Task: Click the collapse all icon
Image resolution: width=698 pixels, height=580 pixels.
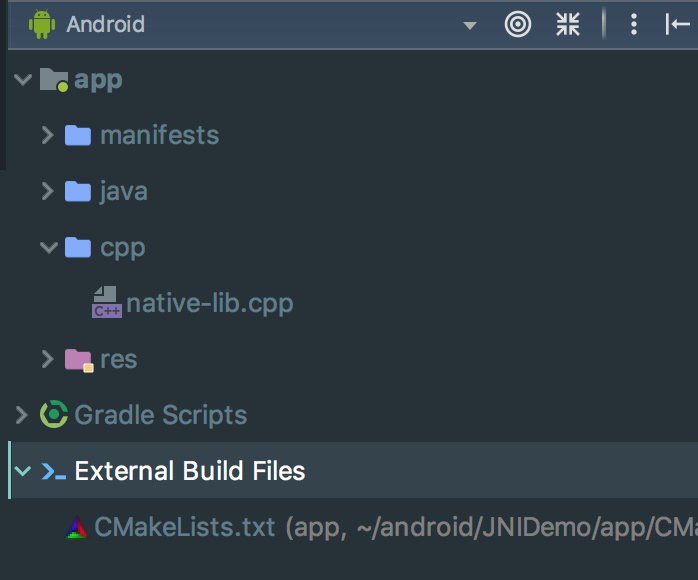Action: click(568, 24)
